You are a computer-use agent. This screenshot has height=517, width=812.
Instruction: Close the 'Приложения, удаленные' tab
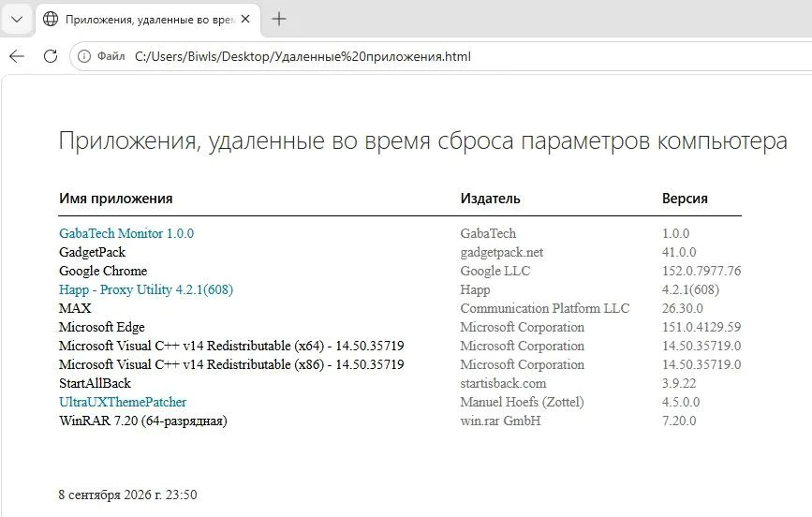[245, 19]
